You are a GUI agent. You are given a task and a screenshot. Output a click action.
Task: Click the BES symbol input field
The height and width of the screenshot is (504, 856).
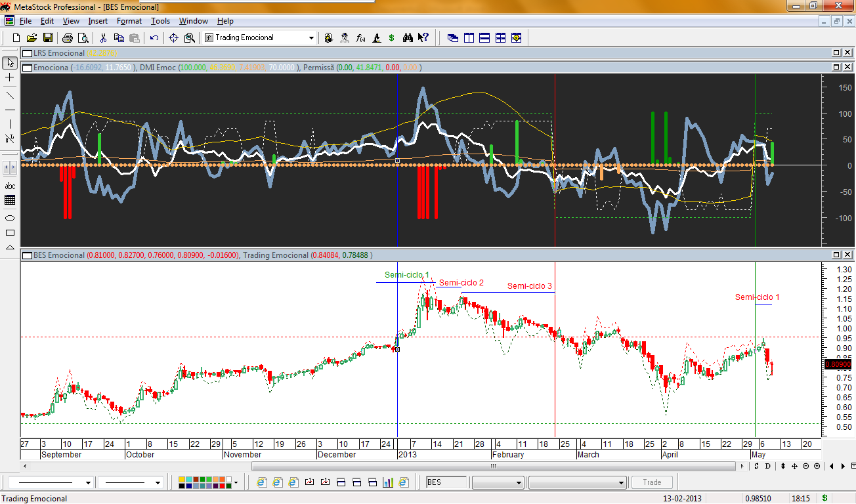[x=446, y=483]
